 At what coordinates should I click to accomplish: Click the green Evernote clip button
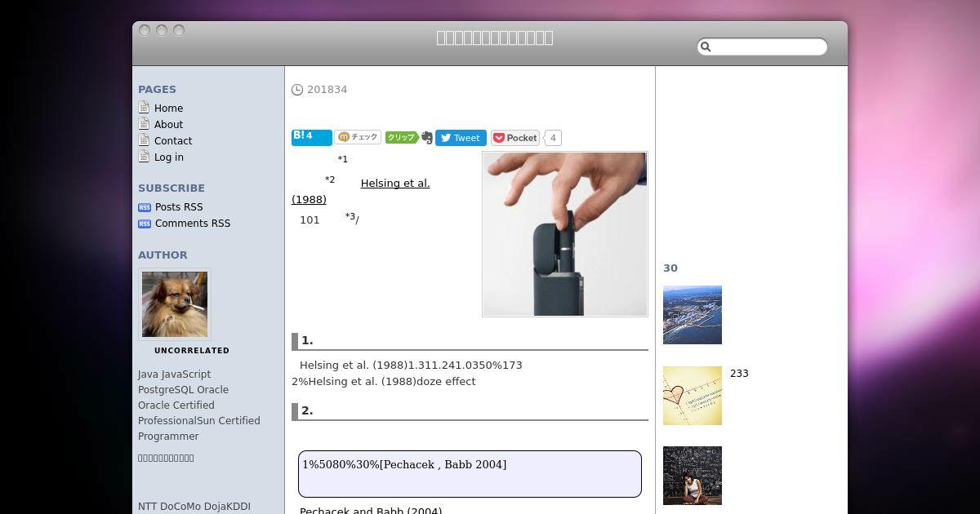(401, 137)
